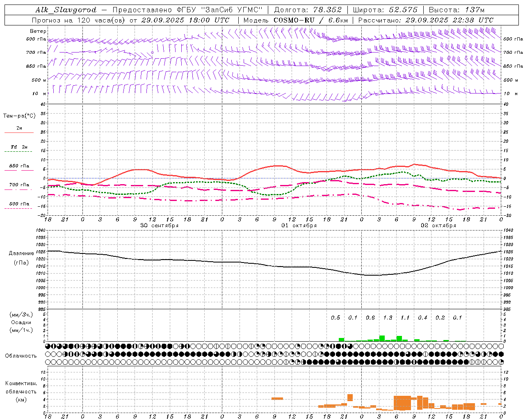The image size is (525, 420).
Task: Click the 0.2 precipitation value
Action: (x=440, y=318)
